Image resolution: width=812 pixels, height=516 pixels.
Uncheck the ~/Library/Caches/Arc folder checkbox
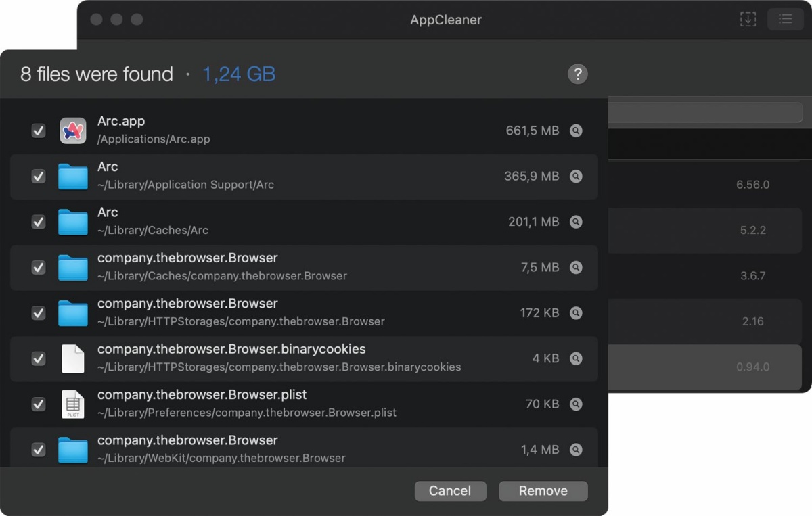pos(39,222)
